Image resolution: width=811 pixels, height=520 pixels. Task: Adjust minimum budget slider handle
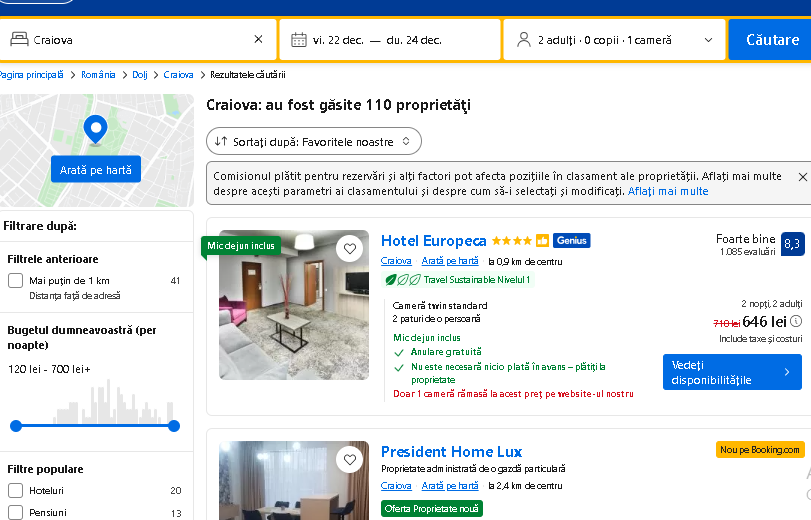[16, 426]
